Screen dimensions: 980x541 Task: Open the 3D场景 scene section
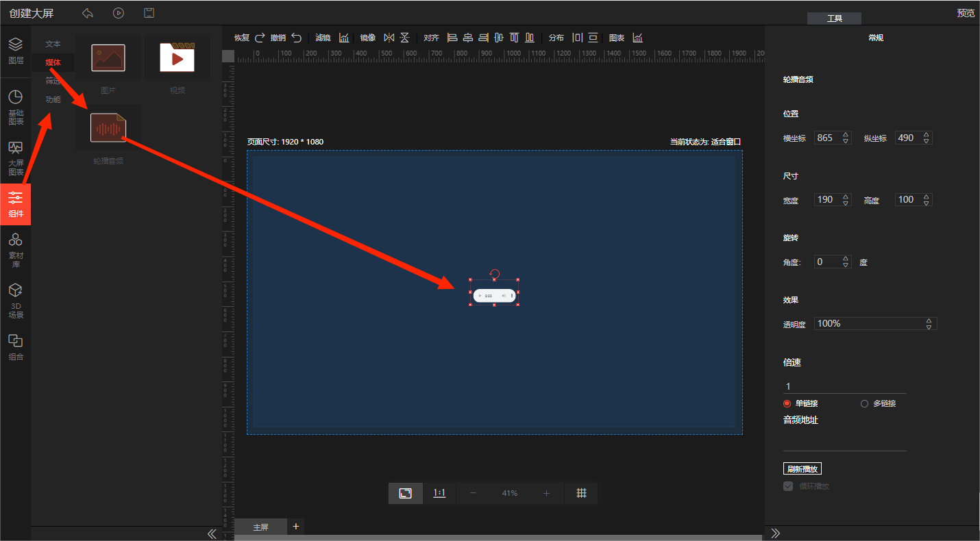tap(15, 301)
